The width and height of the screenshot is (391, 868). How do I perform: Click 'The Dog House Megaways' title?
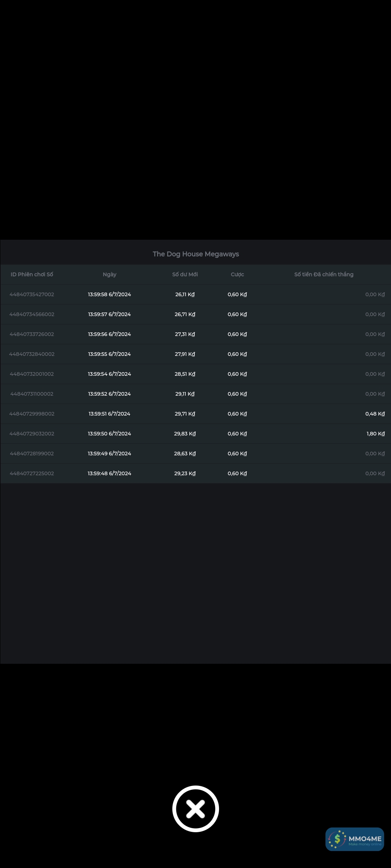pyautogui.click(x=195, y=254)
